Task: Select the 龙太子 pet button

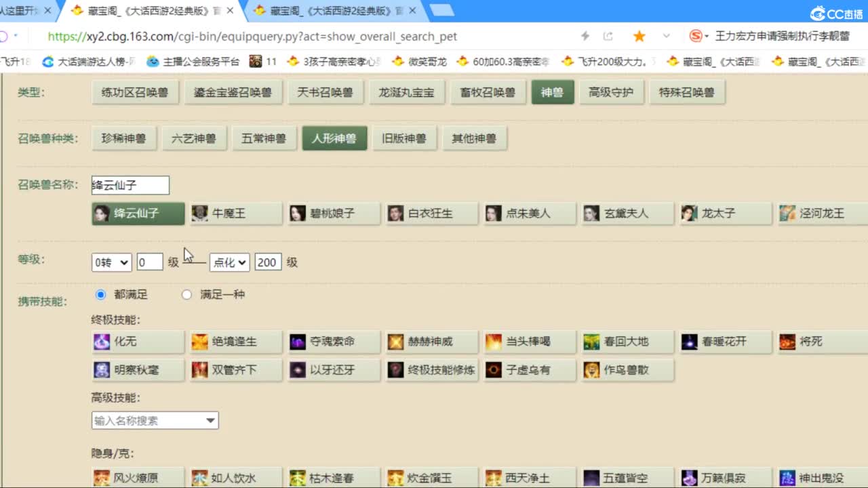Action: coord(725,213)
